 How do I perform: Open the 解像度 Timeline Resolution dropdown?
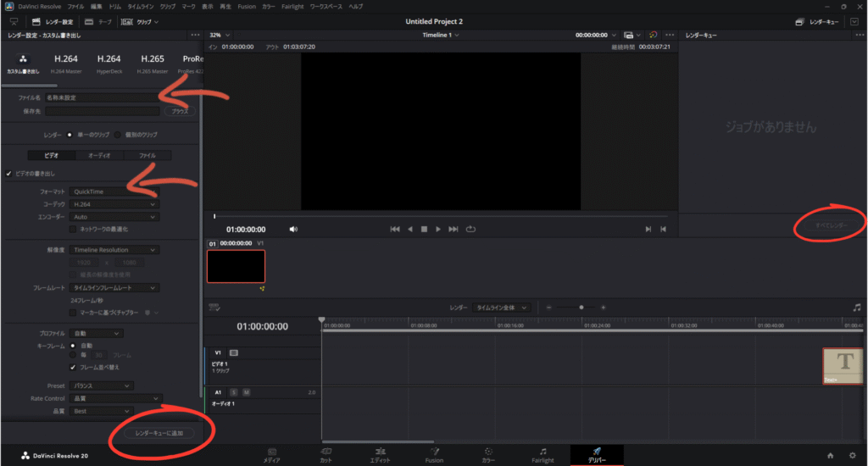click(114, 250)
